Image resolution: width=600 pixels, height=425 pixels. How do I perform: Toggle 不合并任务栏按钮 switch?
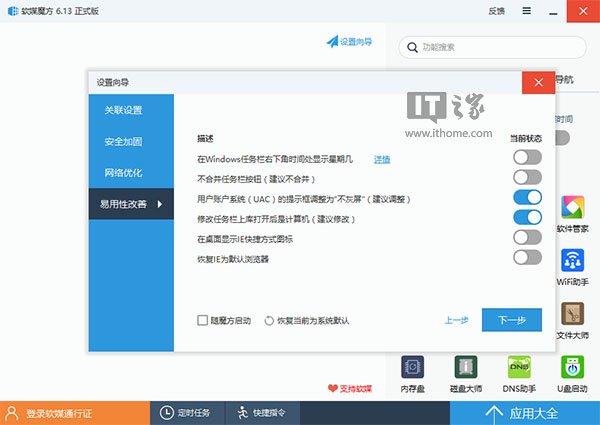527,177
